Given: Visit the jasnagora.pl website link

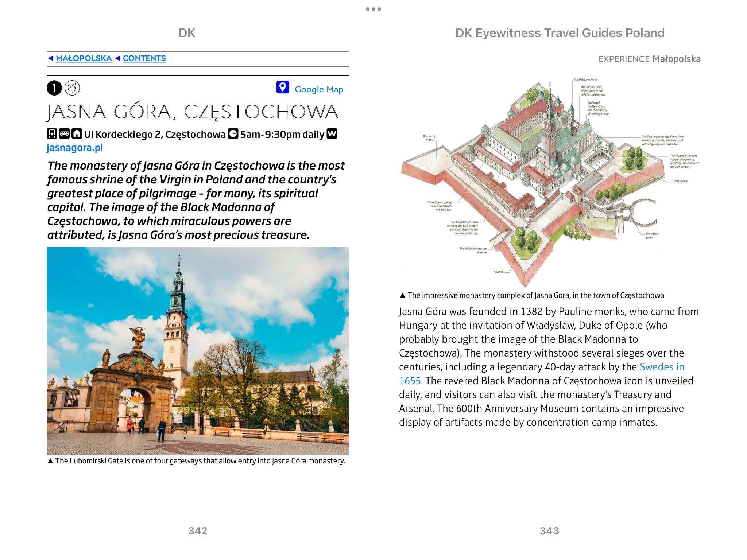Looking at the screenshot, I should pyautogui.click(x=75, y=148).
